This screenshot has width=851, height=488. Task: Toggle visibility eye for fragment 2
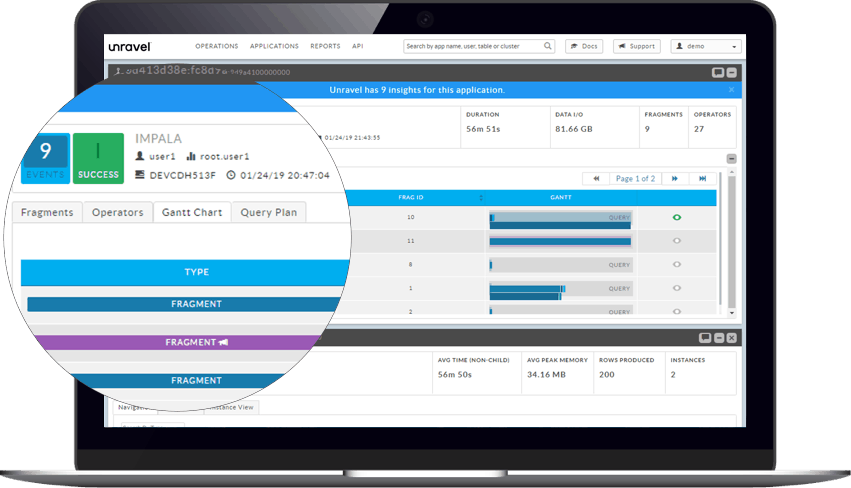676,312
